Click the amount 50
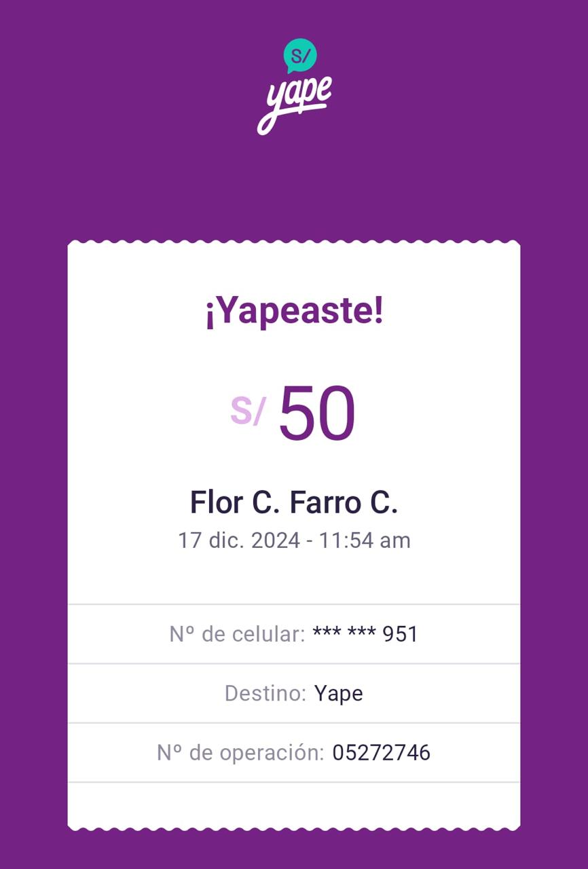Screen dimensions: 588x869 click(x=317, y=414)
